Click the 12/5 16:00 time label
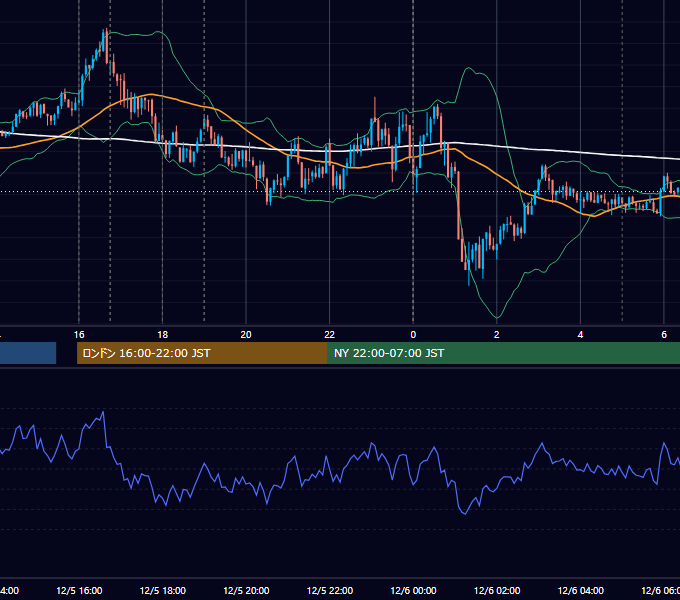Screen dimensions: 680x600 tap(79, 590)
